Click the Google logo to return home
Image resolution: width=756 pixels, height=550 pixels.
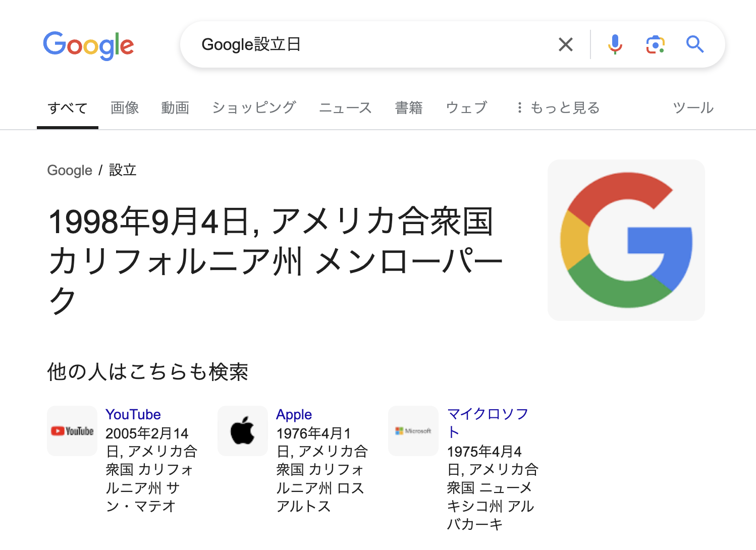tap(89, 45)
